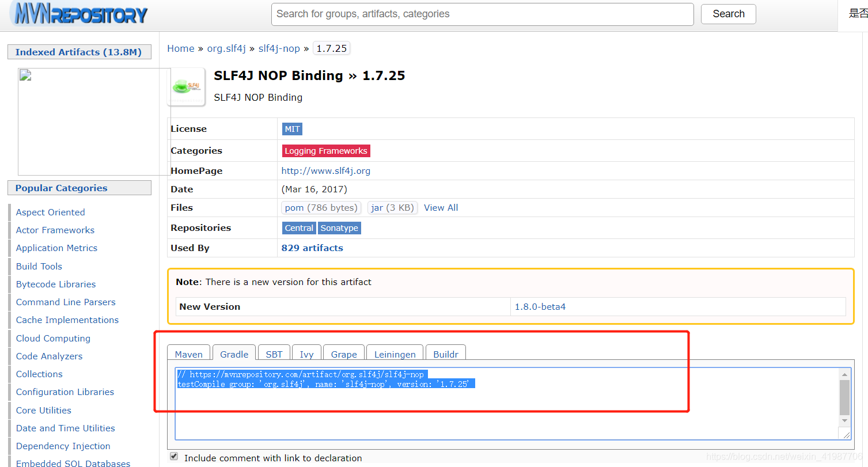Screen dimensions: 868x467
Task: Open the Bytecode Libraries category
Action: pyautogui.click(x=56, y=284)
